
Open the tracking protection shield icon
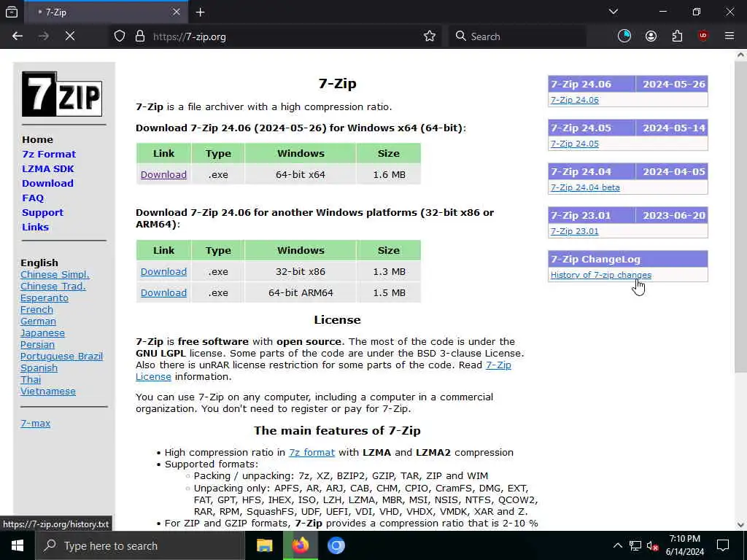tap(120, 36)
